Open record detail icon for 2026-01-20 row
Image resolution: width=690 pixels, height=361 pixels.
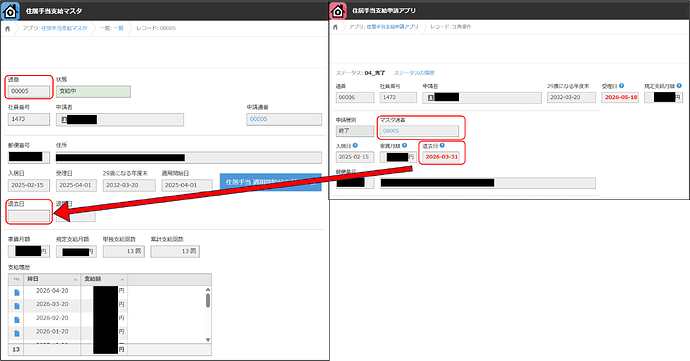(x=17, y=333)
